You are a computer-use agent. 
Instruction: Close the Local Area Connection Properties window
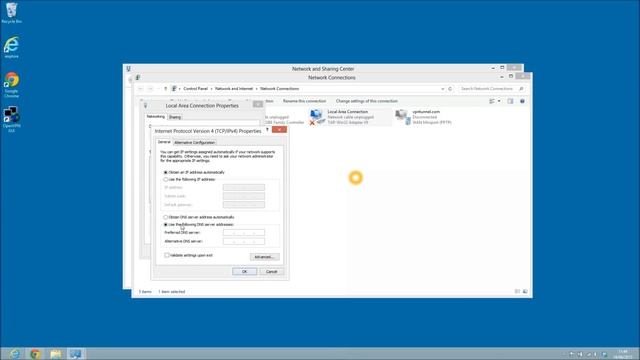[x=258, y=104]
